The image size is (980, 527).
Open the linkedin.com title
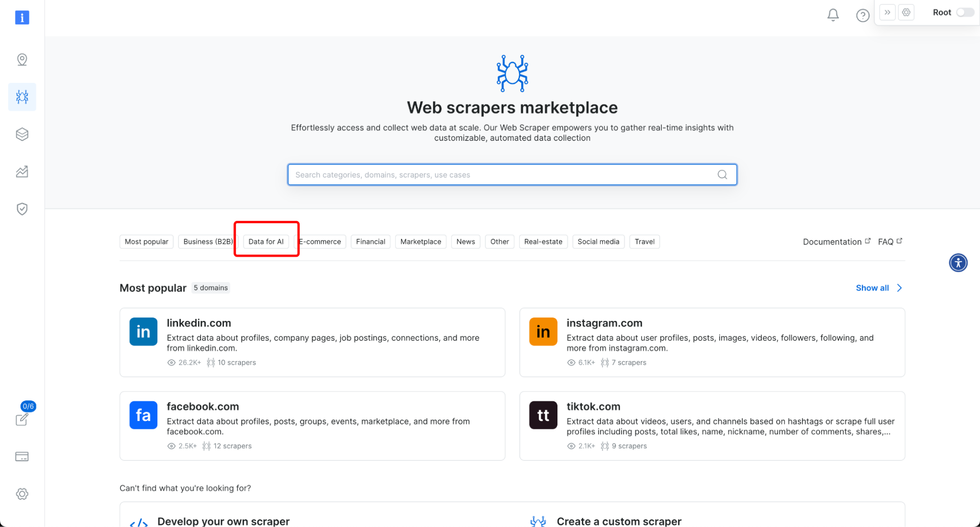(x=199, y=323)
